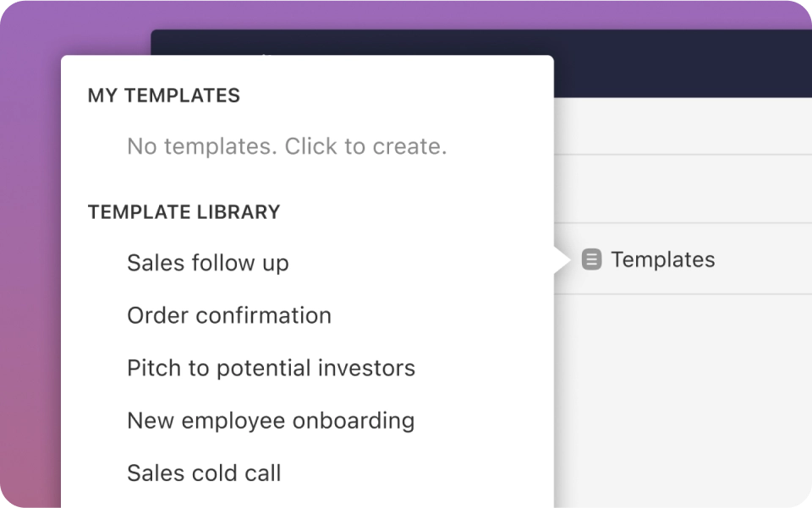This screenshot has width=812, height=508.
Task: Click the TEMPLATE LIBRARY section header
Action: point(184,211)
